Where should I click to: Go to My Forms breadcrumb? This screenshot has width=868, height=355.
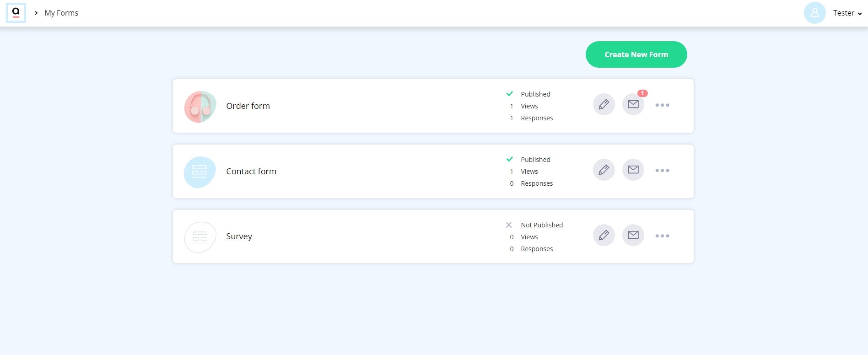[x=61, y=13]
